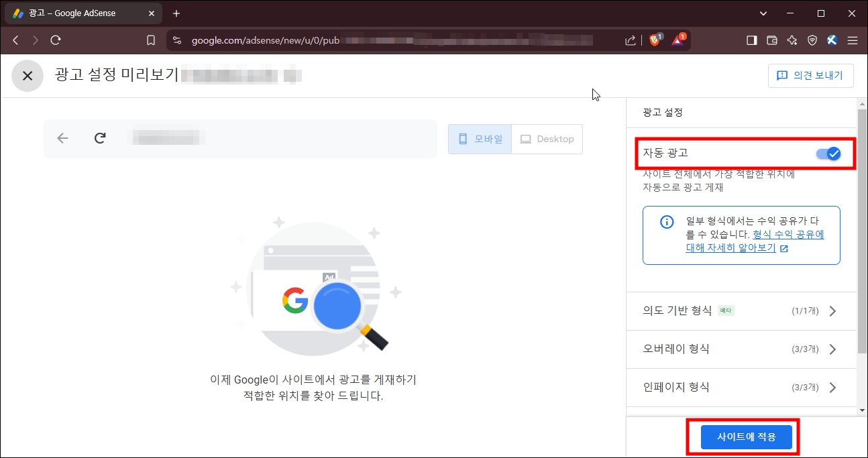Image resolution: width=868 pixels, height=458 pixels.
Task: Click the 의견 보내기 feedback button
Action: click(810, 75)
